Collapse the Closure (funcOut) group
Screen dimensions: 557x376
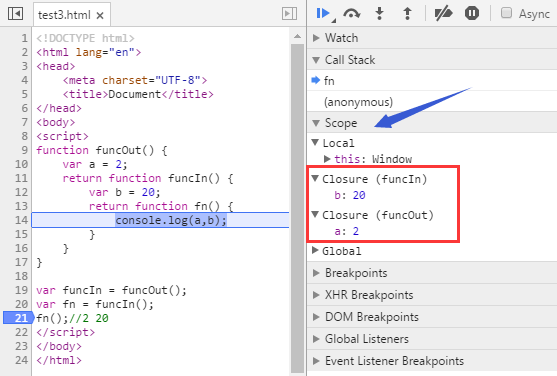(x=315, y=214)
